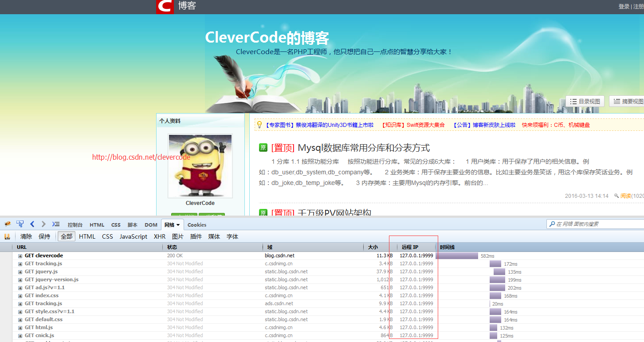
Task: Click the green 原 badge beside Mysql article
Action: coord(263,148)
